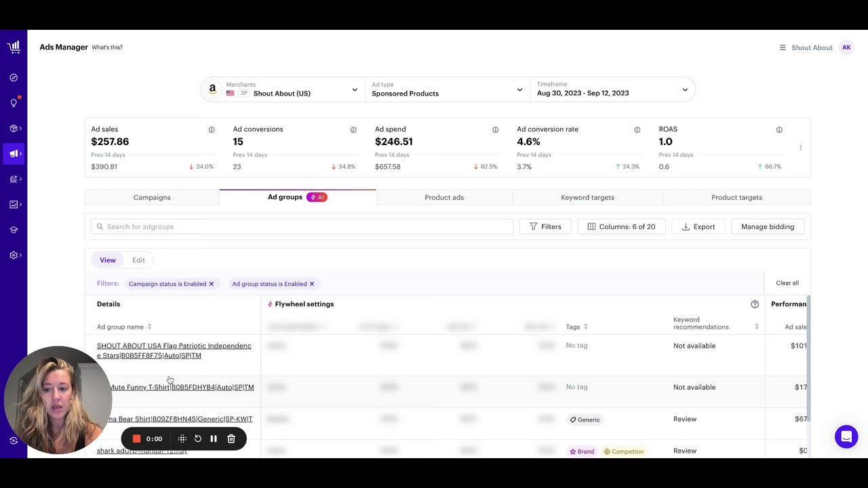
Task: Click the Search for adgroups field
Action: pyautogui.click(x=302, y=226)
